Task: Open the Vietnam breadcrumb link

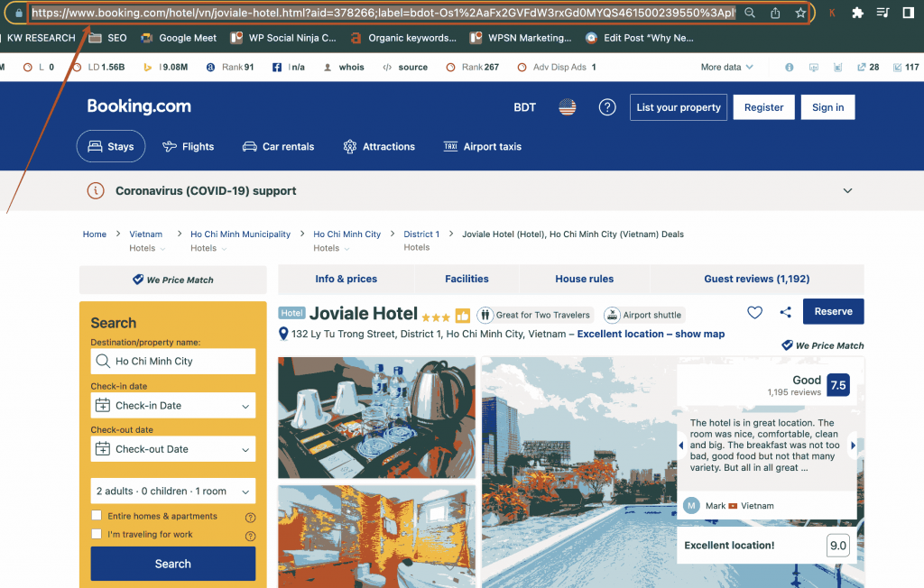Action: pos(145,234)
